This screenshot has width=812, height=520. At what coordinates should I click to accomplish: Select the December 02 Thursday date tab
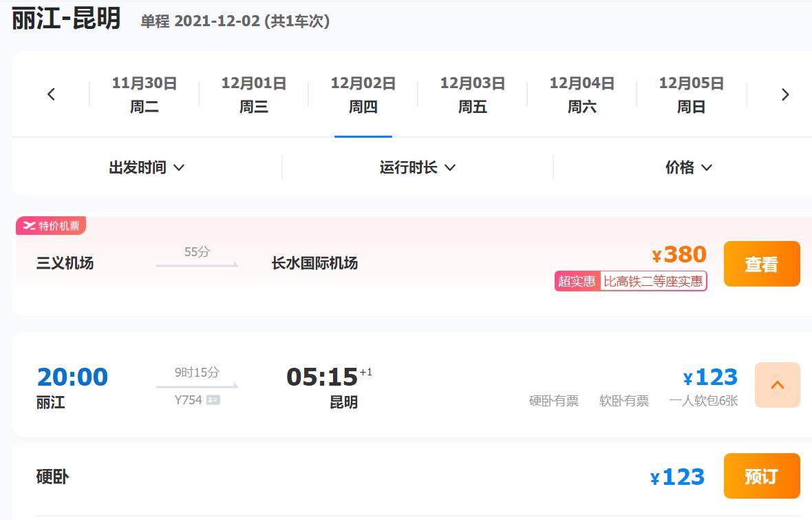pyautogui.click(x=363, y=94)
